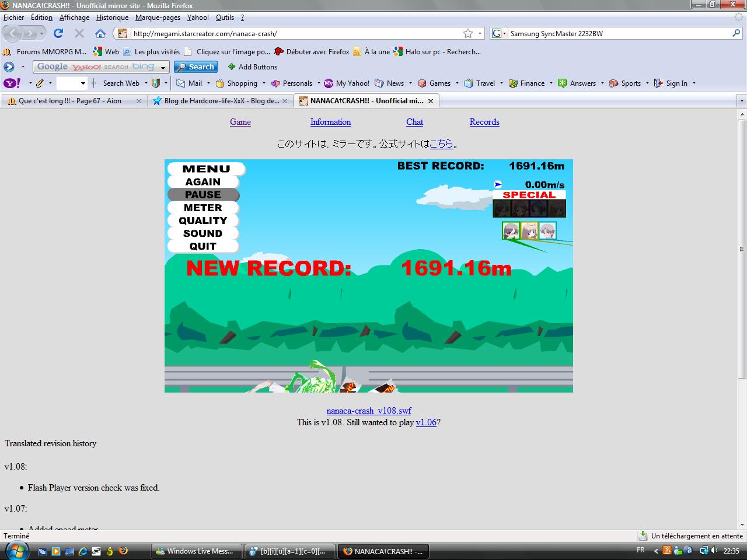Expand the Yahoo toolbar search box dropdown
Screen dimensions: 747x560
pyautogui.click(x=83, y=83)
